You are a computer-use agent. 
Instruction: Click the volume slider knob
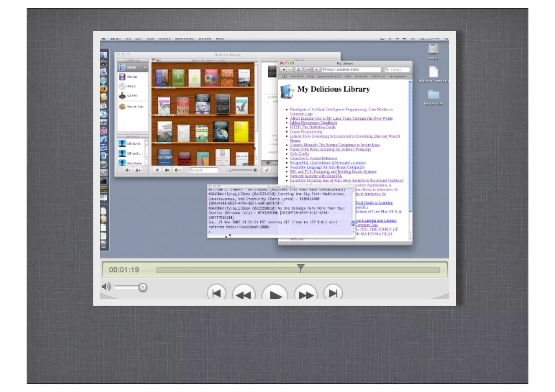click(143, 287)
